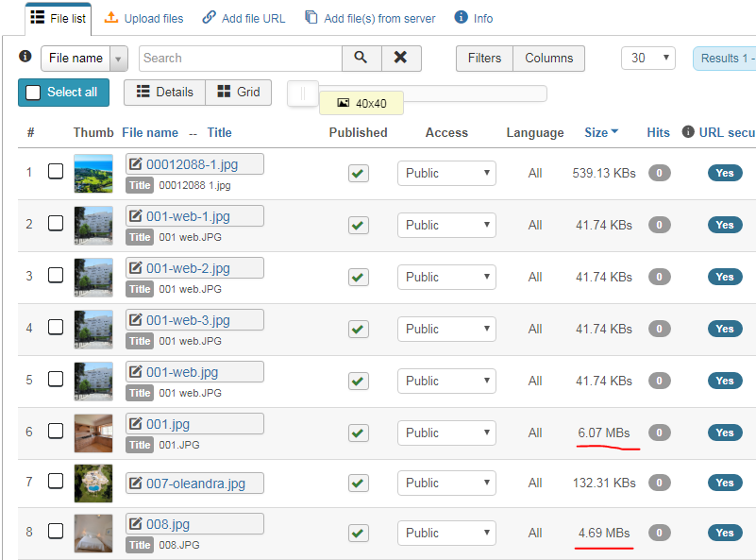
Task: Toggle published checkmark for 001.jpg
Action: (x=359, y=433)
